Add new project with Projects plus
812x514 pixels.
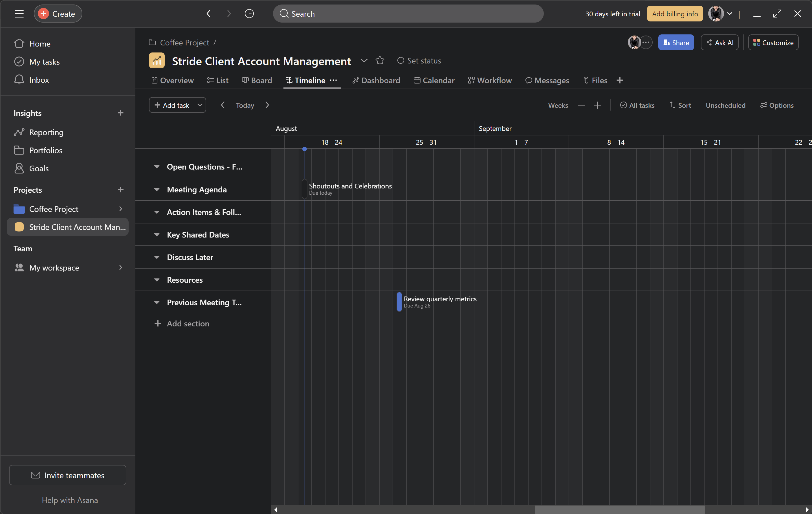[120, 190]
